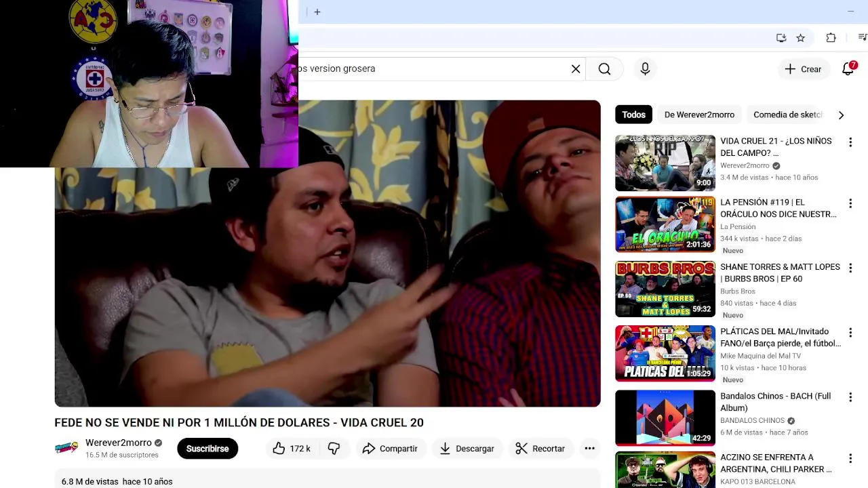Open options menu for Bandalos Chinos album
This screenshot has height=488, width=868.
click(850, 397)
